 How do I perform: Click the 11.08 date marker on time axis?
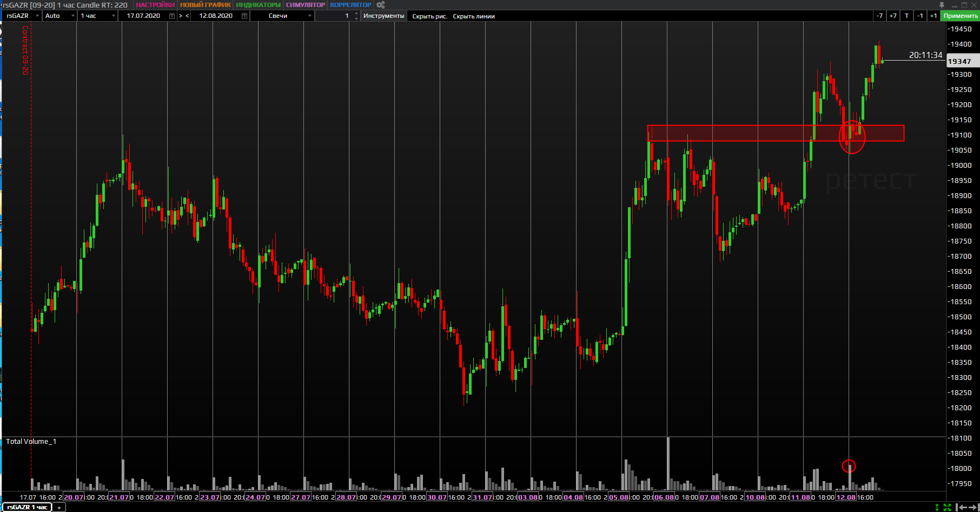click(x=800, y=497)
